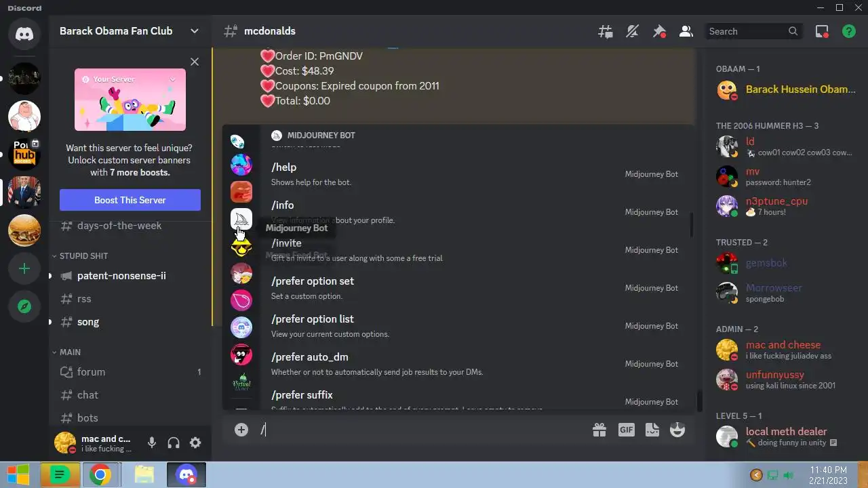Screen dimensions: 868x488
Task: Open the rss channel
Action: point(130,299)
